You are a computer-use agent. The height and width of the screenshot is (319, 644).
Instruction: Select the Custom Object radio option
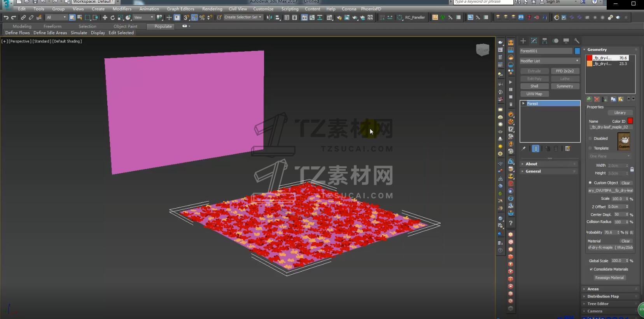(590, 183)
